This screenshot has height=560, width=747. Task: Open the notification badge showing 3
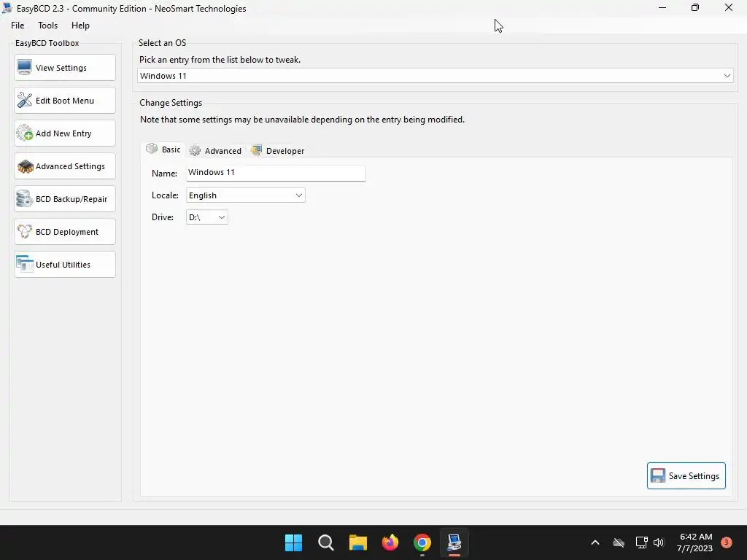727,542
